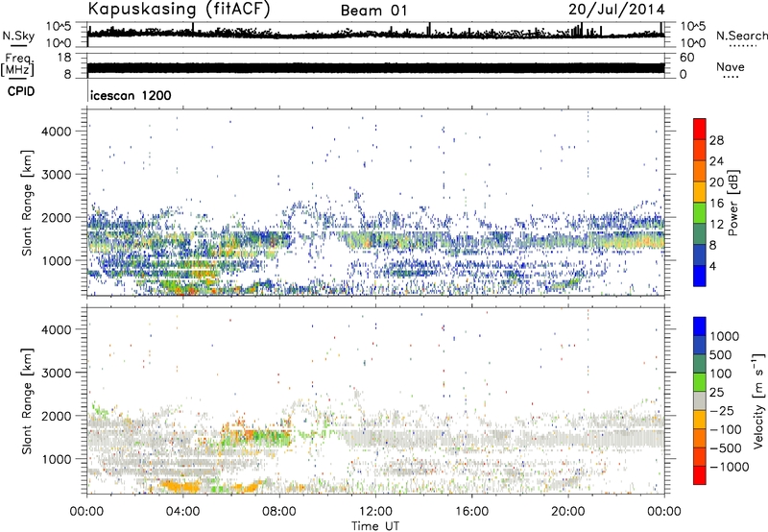Screen dimensions: 768x532
Task: Click the '12:00' time axis label
Action: (375, 512)
